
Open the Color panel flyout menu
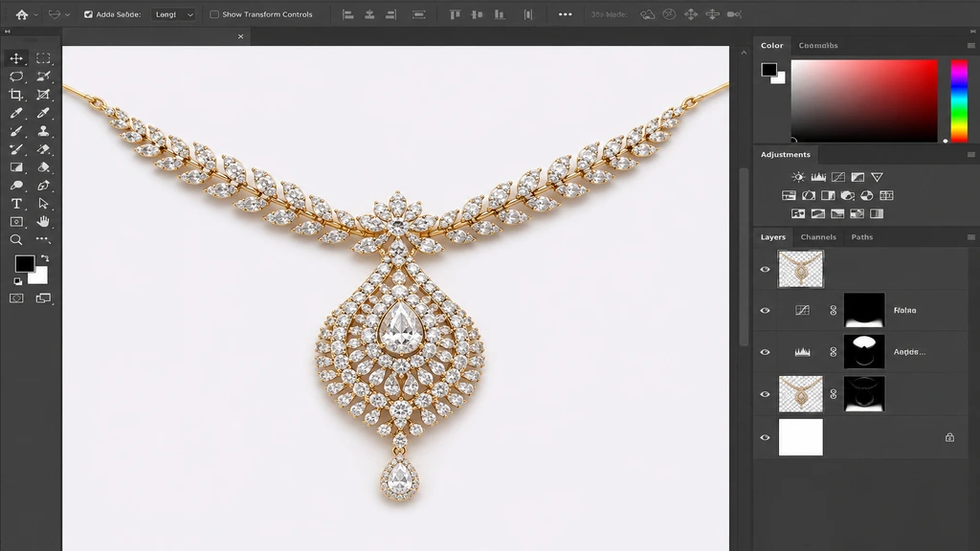pos(970,46)
